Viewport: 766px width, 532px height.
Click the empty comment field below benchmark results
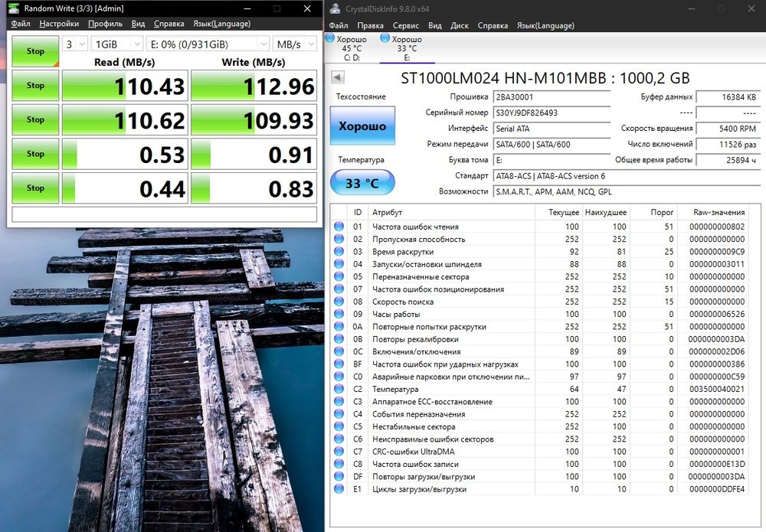[x=164, y=214]
